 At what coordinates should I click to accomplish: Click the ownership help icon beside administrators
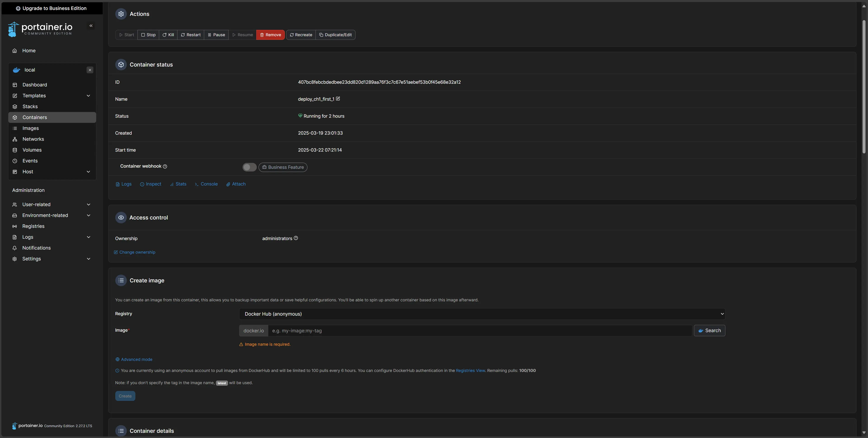(x=296, y=238)
